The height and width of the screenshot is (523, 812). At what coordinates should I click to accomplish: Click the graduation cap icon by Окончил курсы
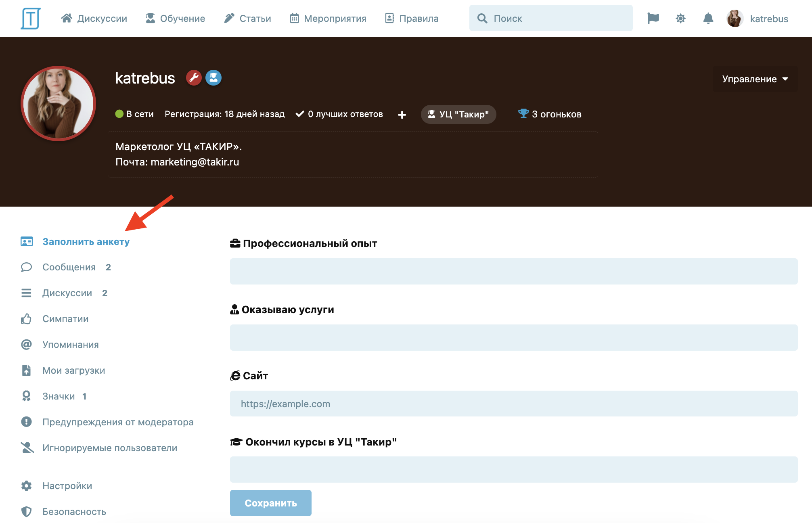(236, 442)
